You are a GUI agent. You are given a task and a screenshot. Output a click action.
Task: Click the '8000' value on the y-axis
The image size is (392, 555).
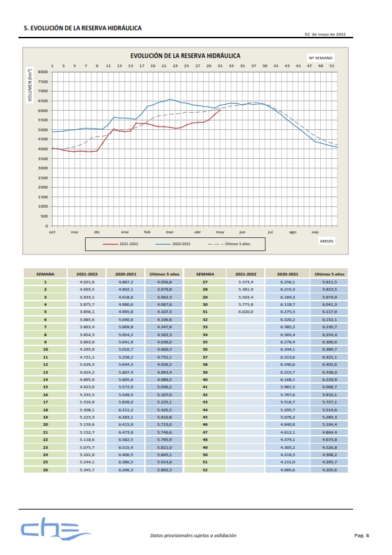[43, 72]
